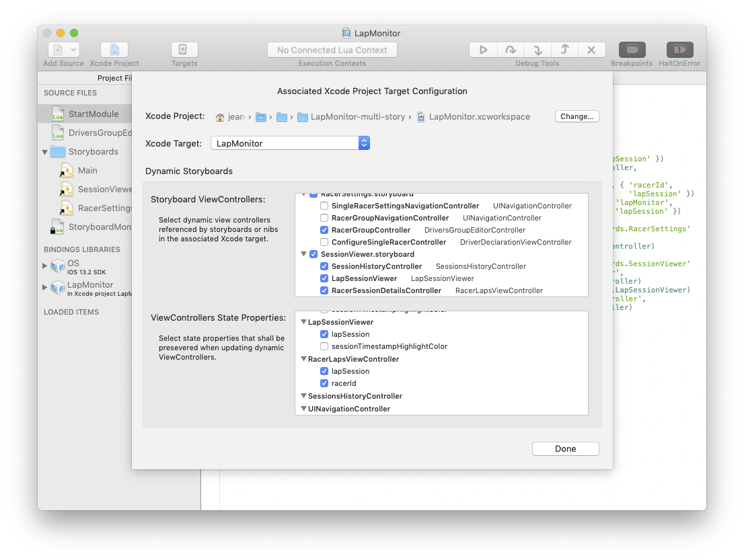Click the Step Out debug icon
The width and height of the screenshot is (744, 560).
click(x=564, y=50)
